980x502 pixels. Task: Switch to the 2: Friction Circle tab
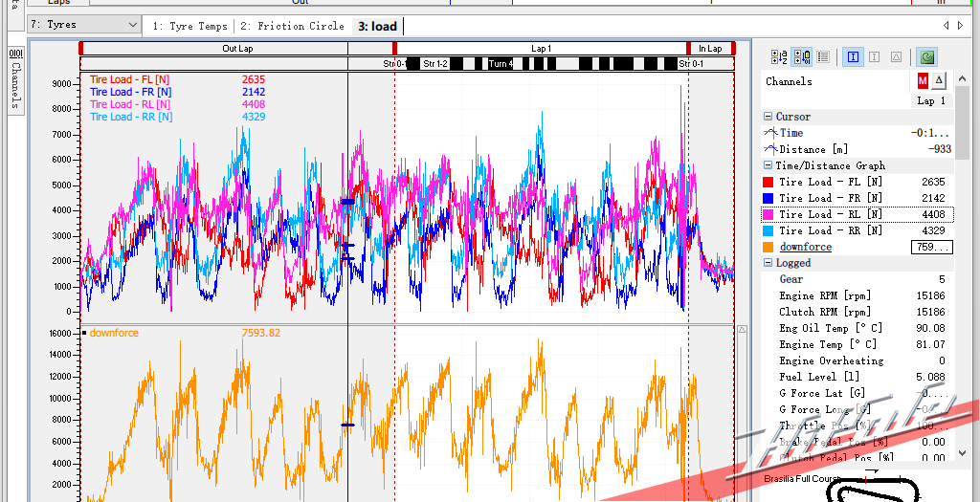pyautogui.click(x=292, y=26)
